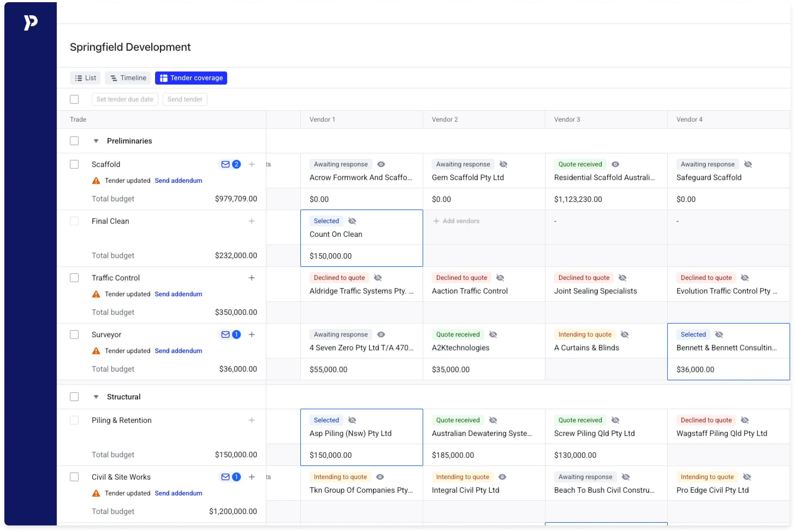Click warning triangle under Traffic Control
The image size is (795, 532).
tap(96, 294)
